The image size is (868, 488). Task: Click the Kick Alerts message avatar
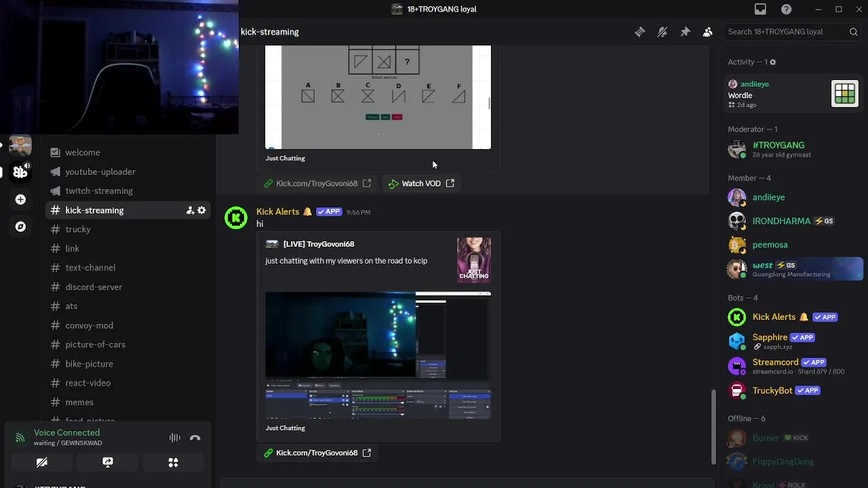[x=236, y=218]
